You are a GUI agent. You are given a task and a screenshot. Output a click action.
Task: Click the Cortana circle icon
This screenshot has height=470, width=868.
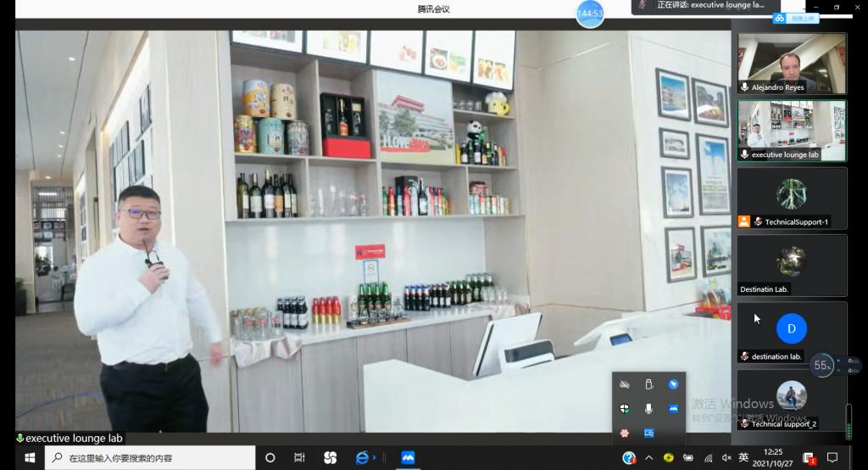click(270, 458)
